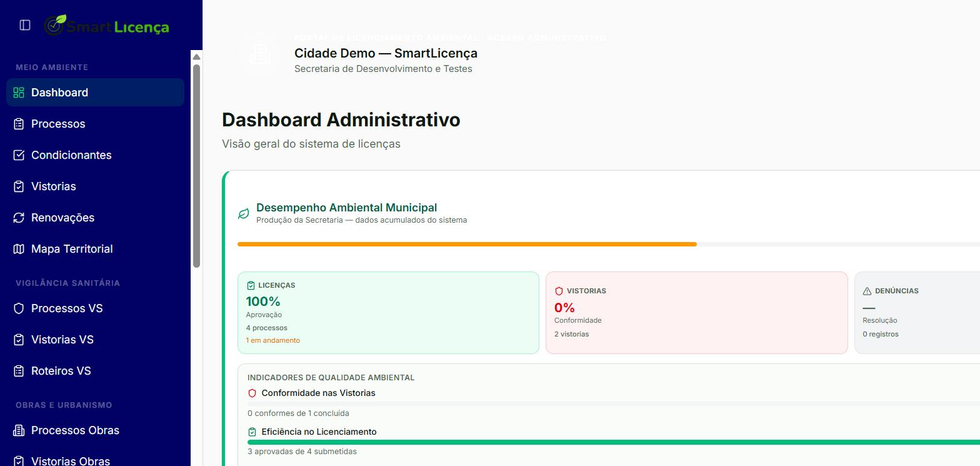Image resolution: width=980 pixels, height=466 pixels.
Task: Click '3 aprovadas de 4 submetidas' text
Action: pos(302,452)
